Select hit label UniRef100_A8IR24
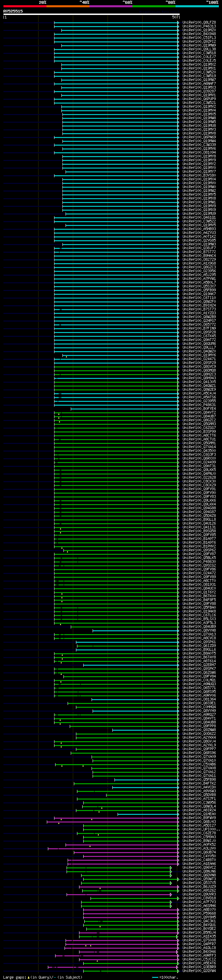Viewport: 222px width, 980px height. [199, 810]
